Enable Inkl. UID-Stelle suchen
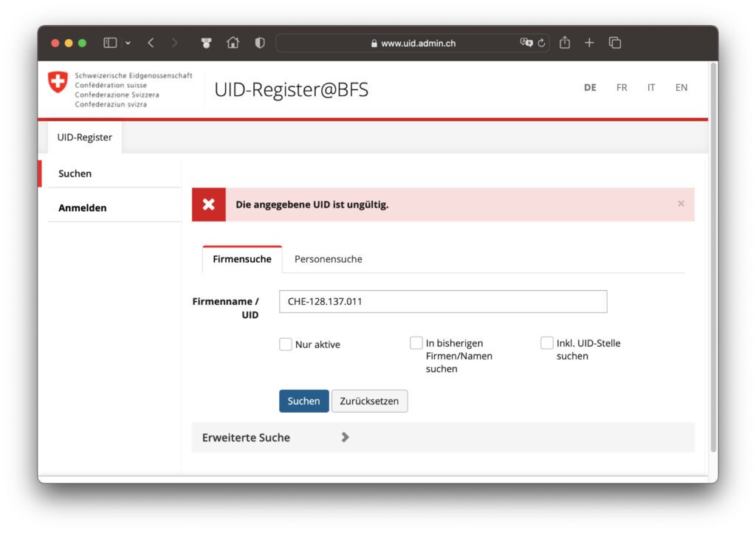The height and width of the screenshot is (533, 756). 547,343
